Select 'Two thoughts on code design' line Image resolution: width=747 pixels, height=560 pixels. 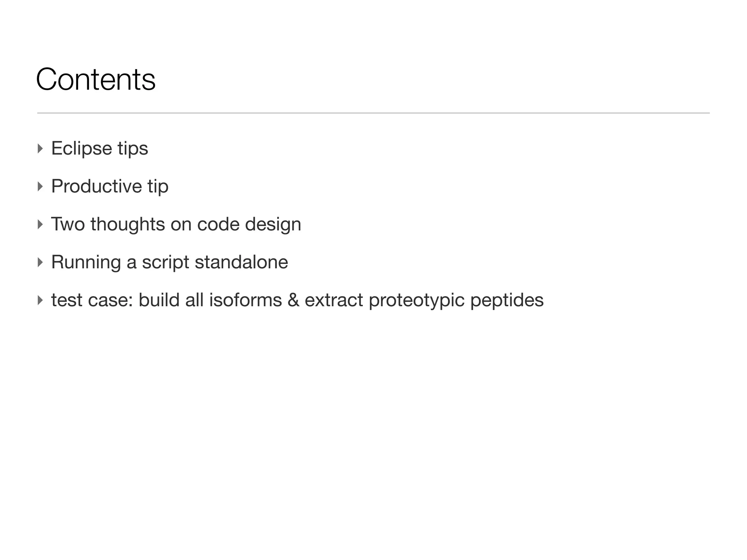(176, 224)
